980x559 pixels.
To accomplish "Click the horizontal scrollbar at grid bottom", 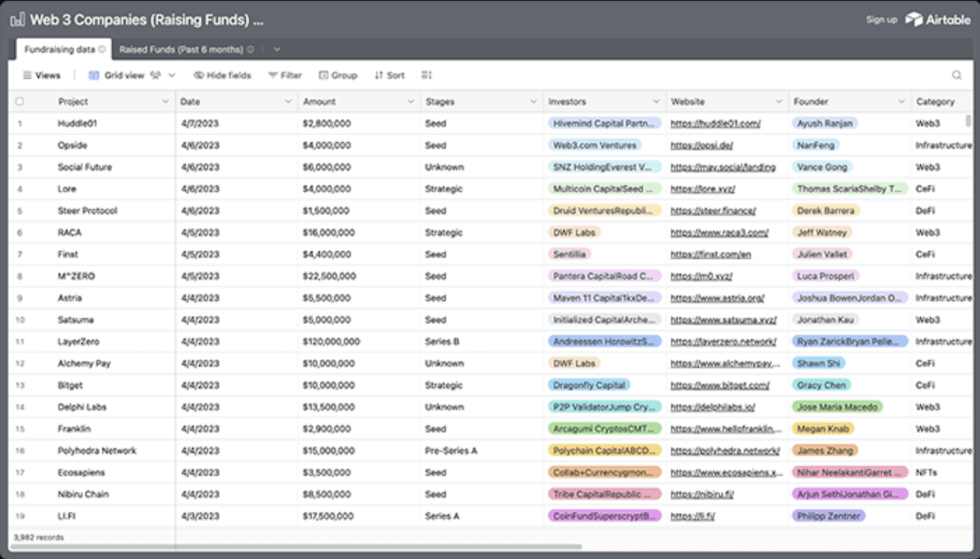I will (x=296, y=546).
